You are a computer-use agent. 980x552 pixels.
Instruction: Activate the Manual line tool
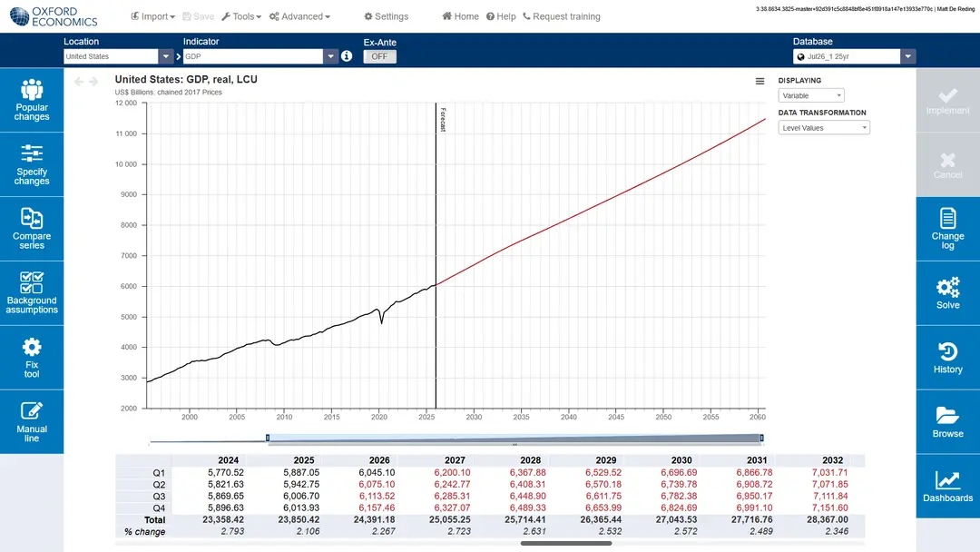coord(31,422)
